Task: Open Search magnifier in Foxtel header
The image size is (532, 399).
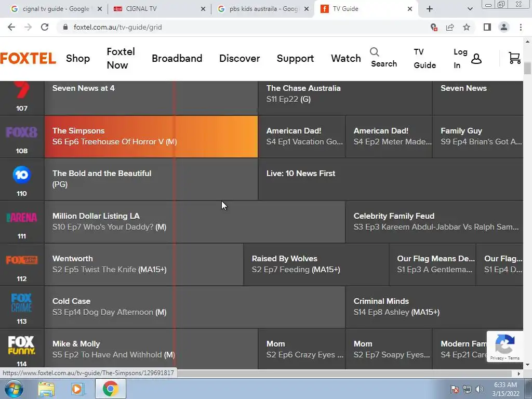Action: pyautogui.click(x=374, y=52)
